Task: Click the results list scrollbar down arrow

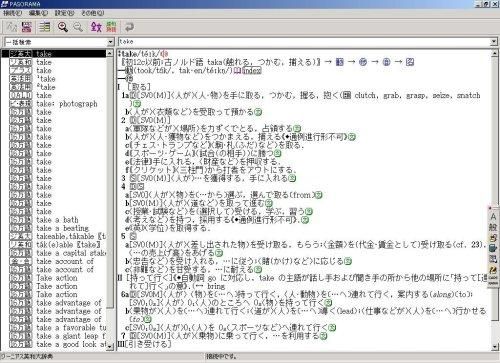Action: pyautogui.click(x=110, y=347)
